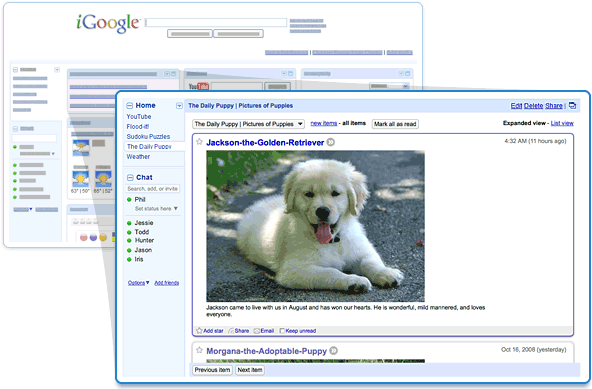The height and width of the screenshot is (389, 592).
Task: Click Delete link in gadget header
Action: (x=533, y=106)
